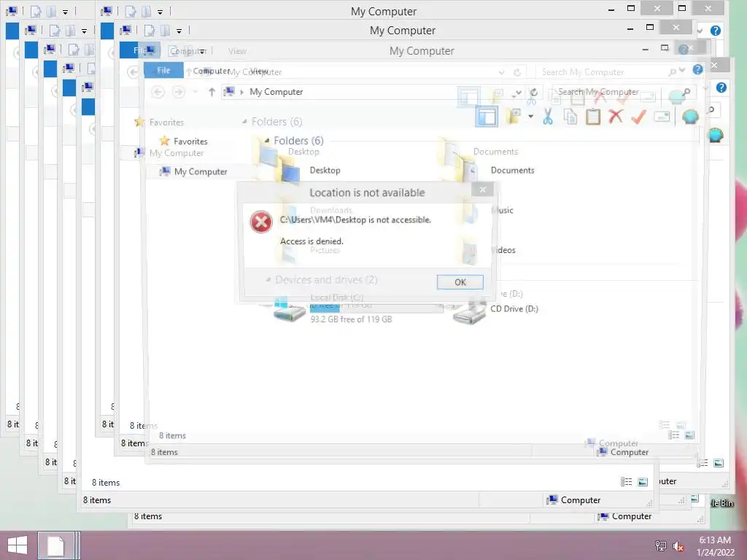Click OK in the Location not available dialog
Screen dimensions: 747x560
click(460, 282)
